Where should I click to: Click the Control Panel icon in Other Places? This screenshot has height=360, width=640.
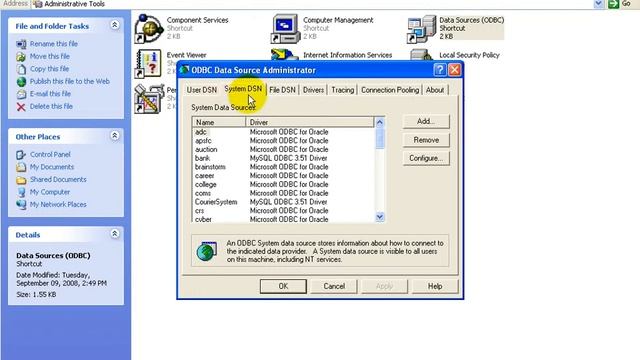coord(21,155)
